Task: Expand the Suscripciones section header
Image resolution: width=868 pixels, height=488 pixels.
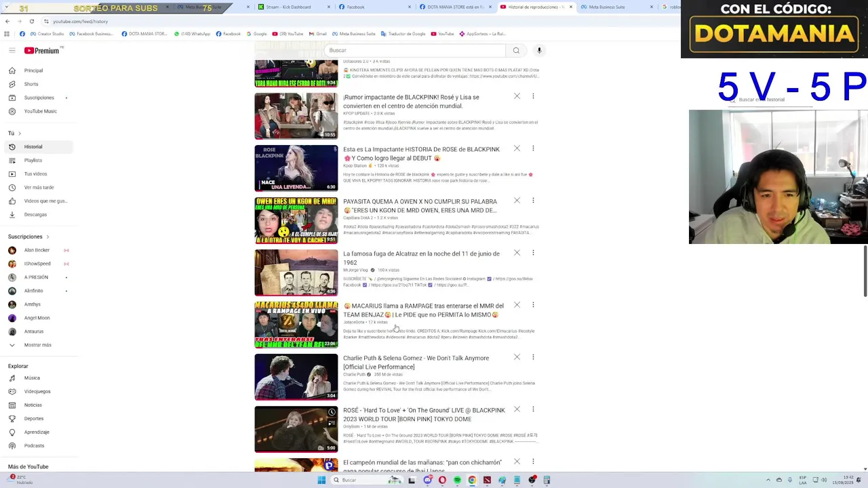Action: coord(28,237)
